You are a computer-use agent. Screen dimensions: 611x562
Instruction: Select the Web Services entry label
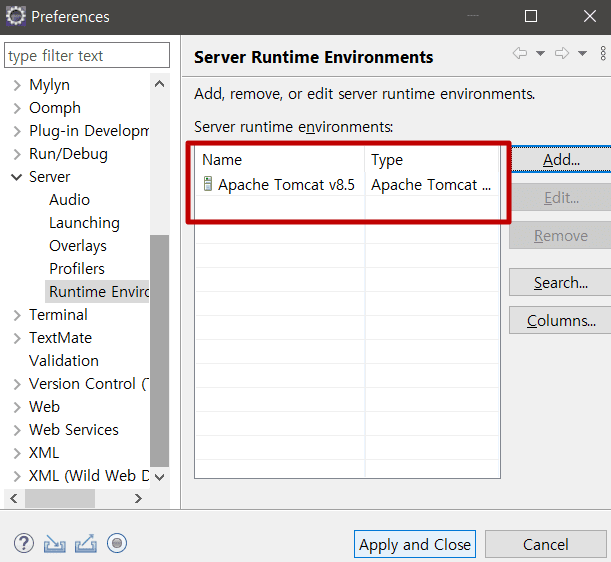[x=74, y=429]
